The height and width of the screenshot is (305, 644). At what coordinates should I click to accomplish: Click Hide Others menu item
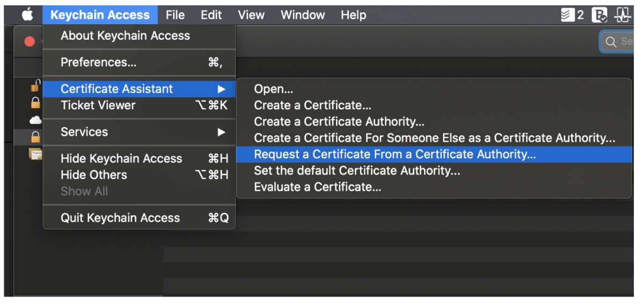(94, 175)
